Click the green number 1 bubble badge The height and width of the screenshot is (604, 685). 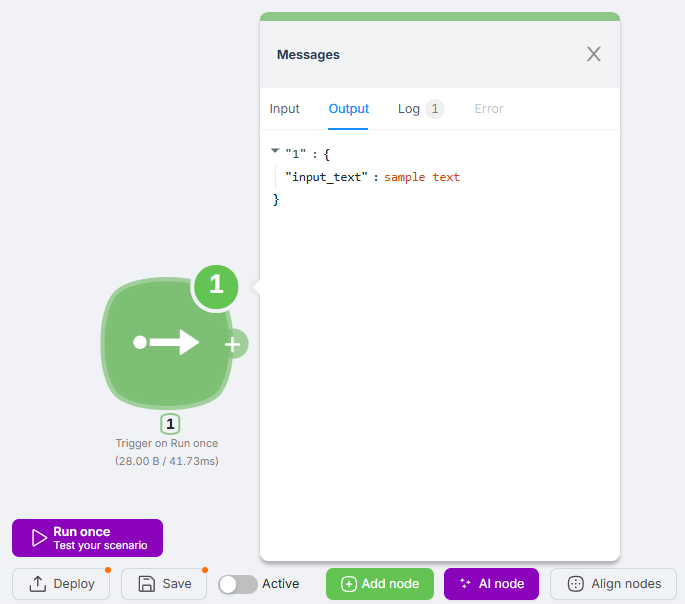(216, 286)
